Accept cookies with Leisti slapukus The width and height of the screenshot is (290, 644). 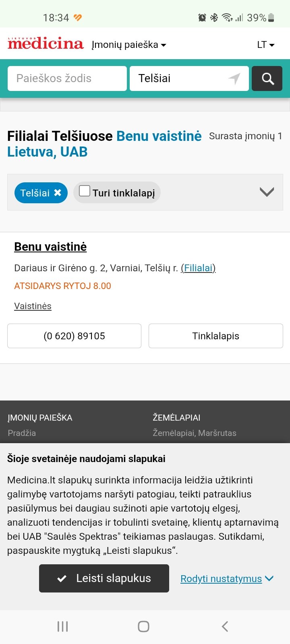(x=104, y=578)
